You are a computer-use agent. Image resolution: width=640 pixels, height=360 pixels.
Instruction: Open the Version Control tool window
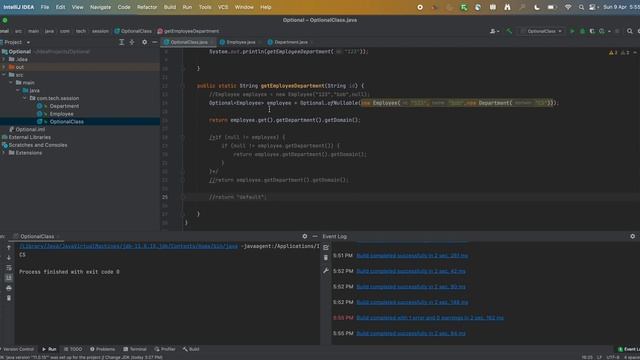tap(17, 349)
